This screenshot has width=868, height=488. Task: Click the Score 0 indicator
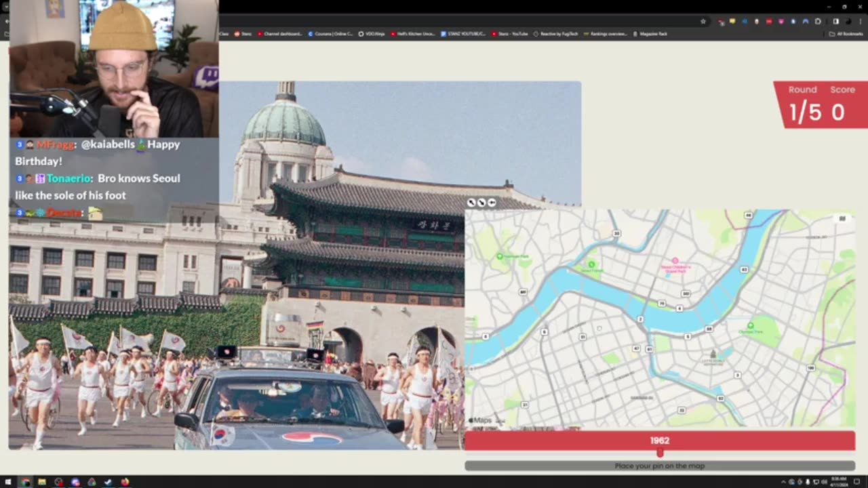coord(842,105)
